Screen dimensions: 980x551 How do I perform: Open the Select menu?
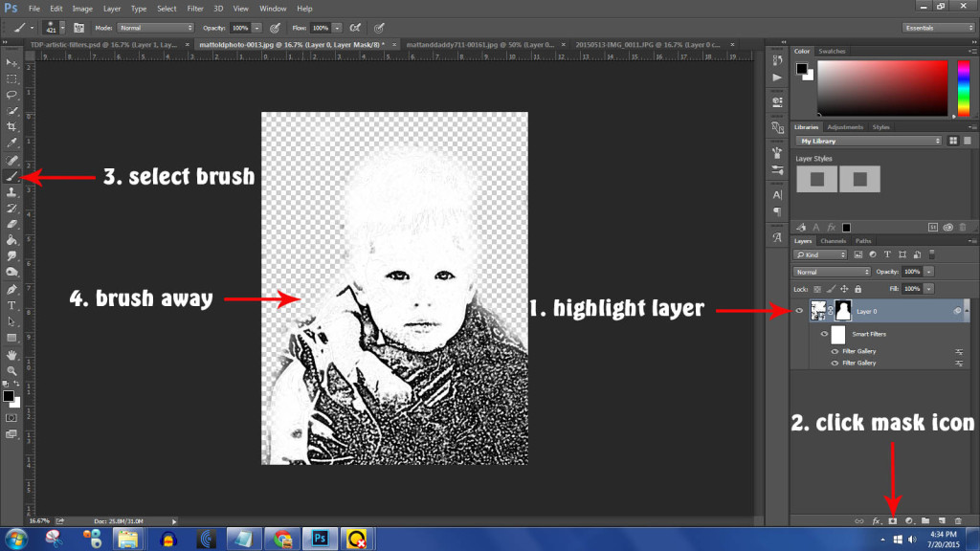click(x=167, y=9)
